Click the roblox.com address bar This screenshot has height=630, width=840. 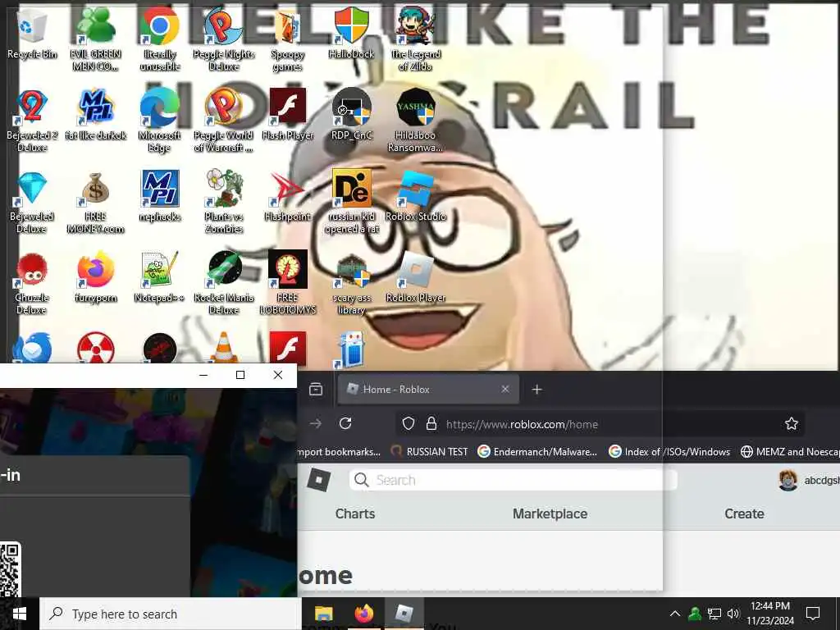tap(600, 424)
